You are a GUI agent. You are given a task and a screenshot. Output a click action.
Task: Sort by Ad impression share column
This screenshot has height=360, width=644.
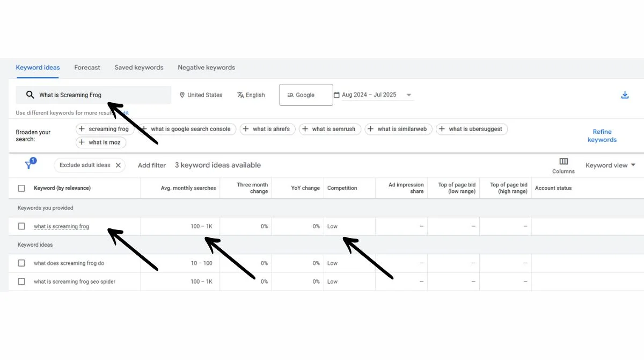coord(406,188)
